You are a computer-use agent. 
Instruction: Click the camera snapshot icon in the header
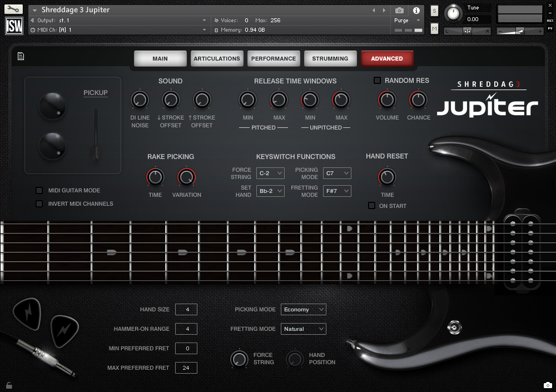[399, 11]
